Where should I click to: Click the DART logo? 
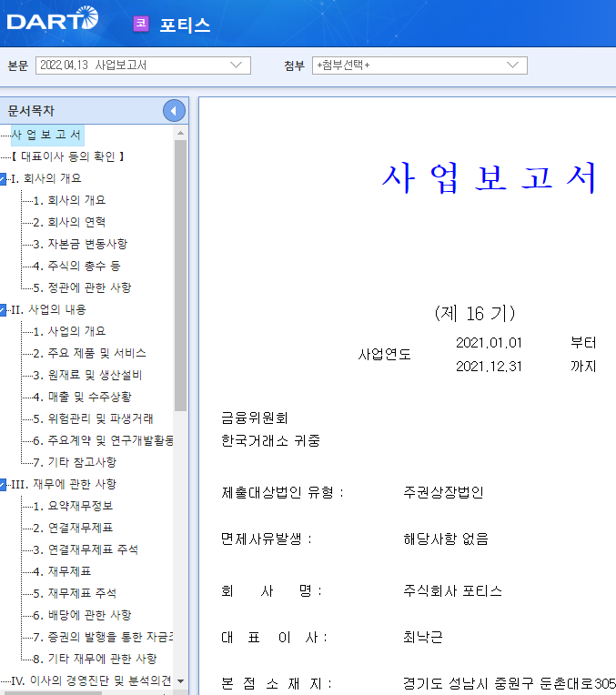point(53,19)
